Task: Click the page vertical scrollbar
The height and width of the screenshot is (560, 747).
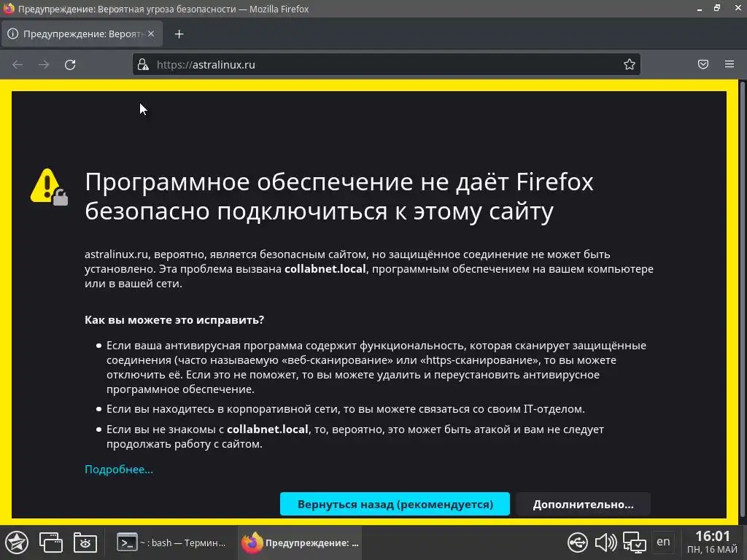Action: pos(742,300)
